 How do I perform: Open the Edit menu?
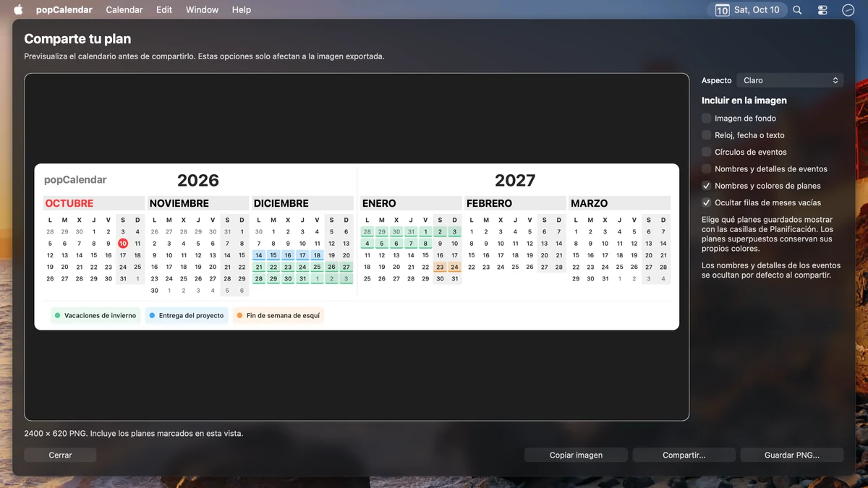click(x=164, y=10)
